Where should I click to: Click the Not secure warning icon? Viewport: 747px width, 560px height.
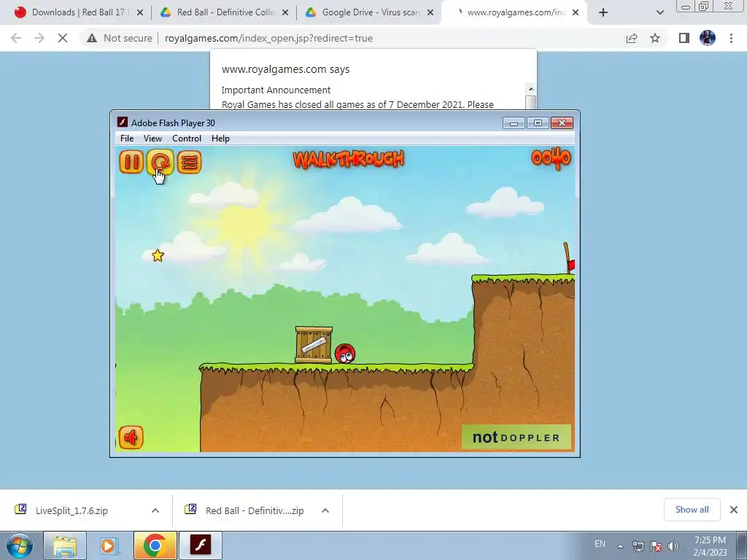(91, 38)
